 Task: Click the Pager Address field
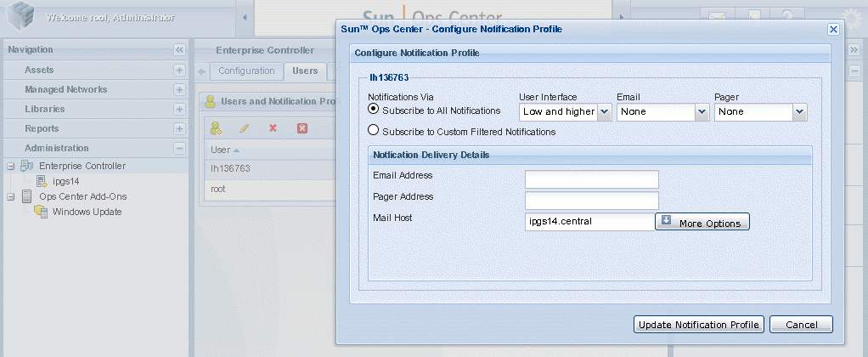tap(592, 200)
